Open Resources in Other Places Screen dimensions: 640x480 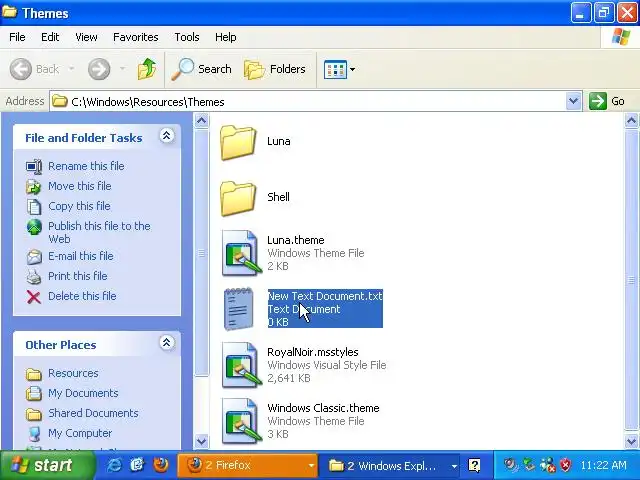pos(73,373)
